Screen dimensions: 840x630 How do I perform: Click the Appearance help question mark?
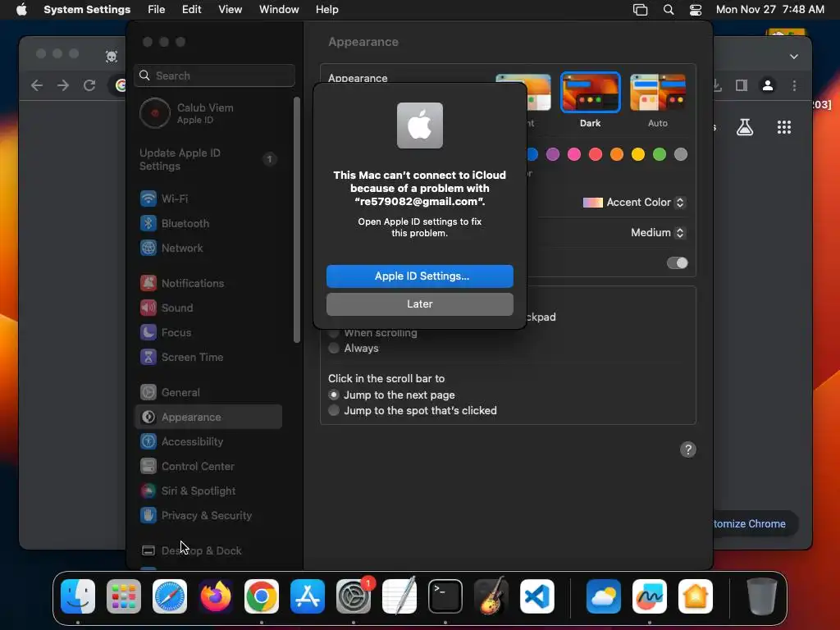(688, 450)
